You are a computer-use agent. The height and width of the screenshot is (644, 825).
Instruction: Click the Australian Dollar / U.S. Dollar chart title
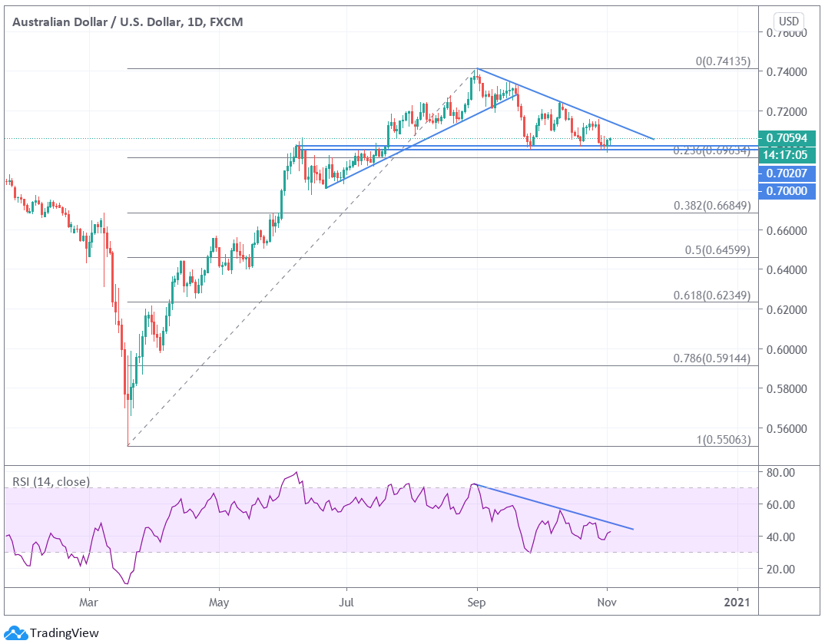pos(128,21)
